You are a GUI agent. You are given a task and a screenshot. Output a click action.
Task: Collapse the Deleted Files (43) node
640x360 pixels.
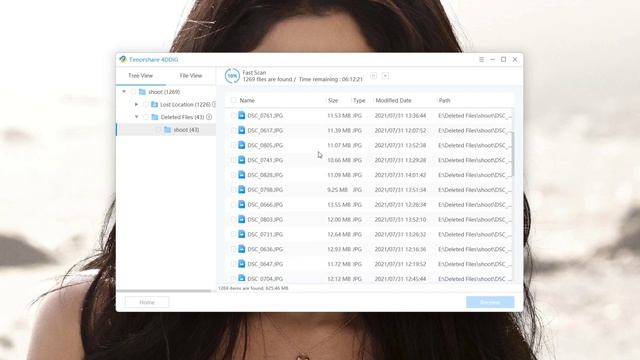(x=137, y=117)
